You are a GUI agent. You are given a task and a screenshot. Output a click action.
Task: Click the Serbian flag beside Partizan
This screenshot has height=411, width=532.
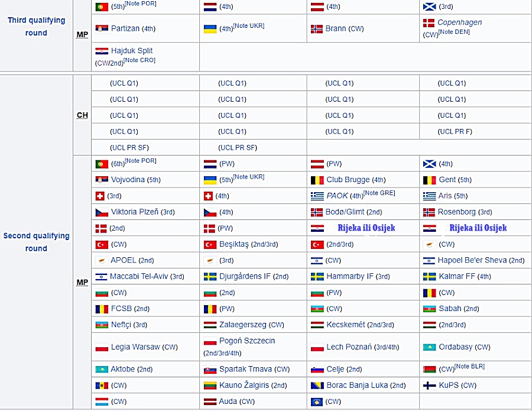point(102,28)
